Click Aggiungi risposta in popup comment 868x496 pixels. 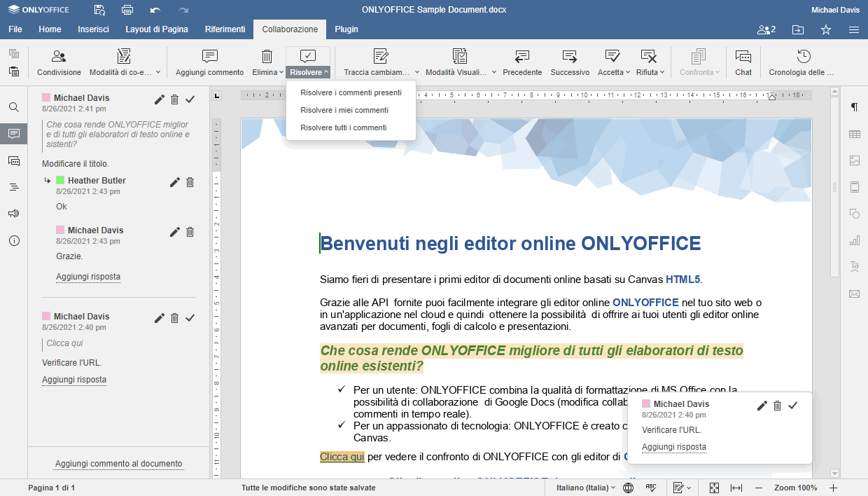click(x=674, y=447)
